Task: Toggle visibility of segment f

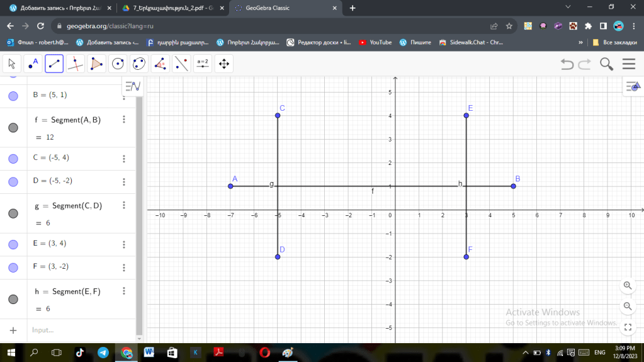Action: [x=13, y=128]
